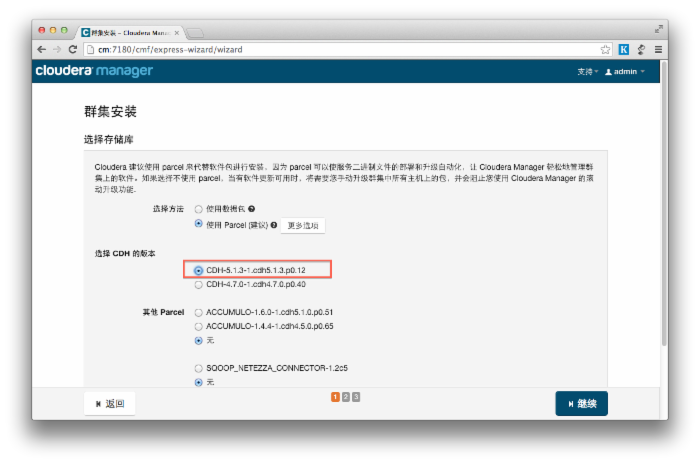Select CDH-4.7.0-1.cdh4.7.0.p0.40 version

198,285
